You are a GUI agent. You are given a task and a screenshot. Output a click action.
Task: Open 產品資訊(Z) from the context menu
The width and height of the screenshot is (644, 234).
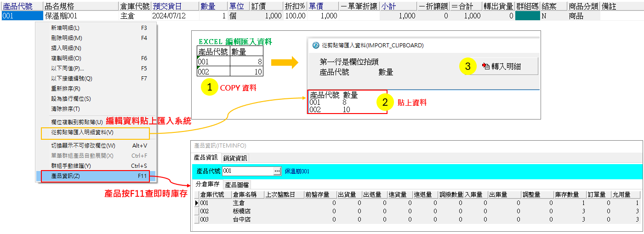[65, 176]
